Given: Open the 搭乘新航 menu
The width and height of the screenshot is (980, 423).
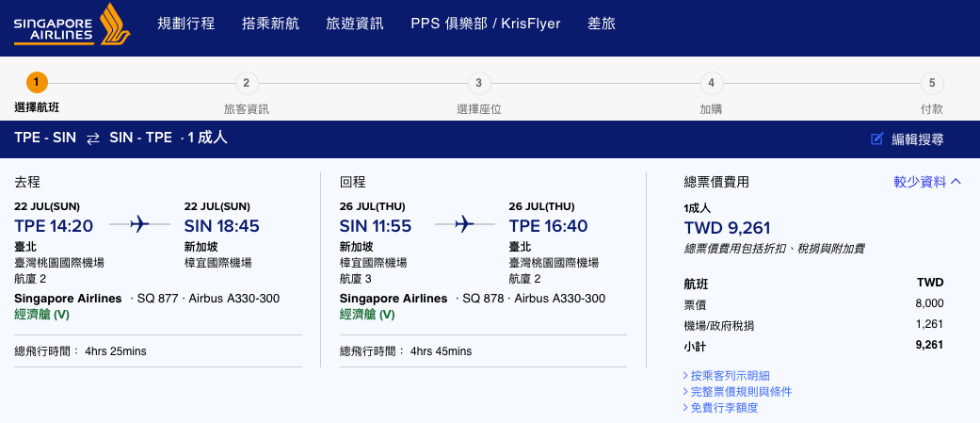Looking at the screenshot, I should (270, 24).
